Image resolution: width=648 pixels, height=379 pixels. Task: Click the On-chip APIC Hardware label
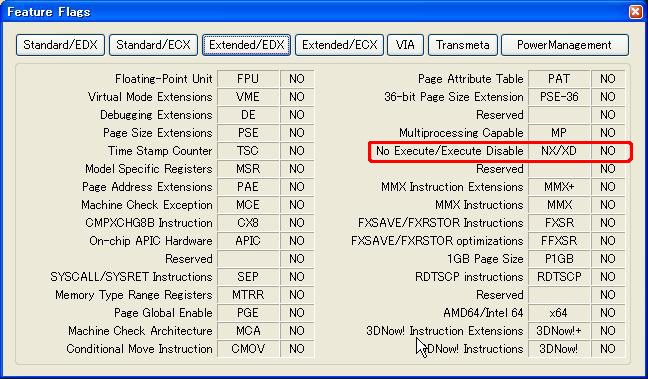[x=151, y=241]
